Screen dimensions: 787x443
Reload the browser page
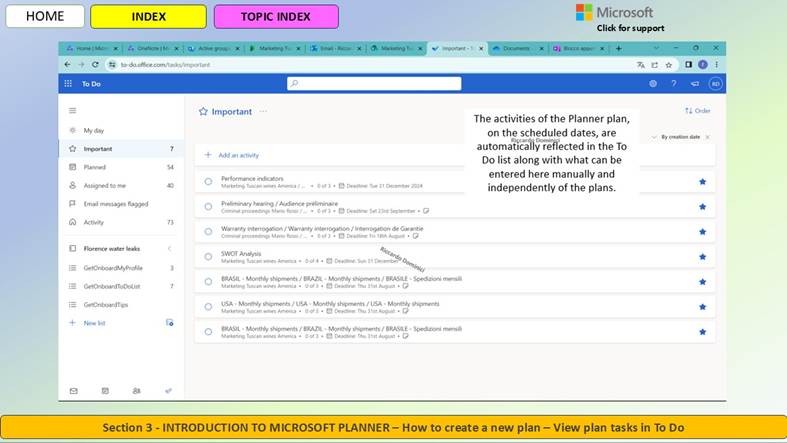(x=95, y=65)
